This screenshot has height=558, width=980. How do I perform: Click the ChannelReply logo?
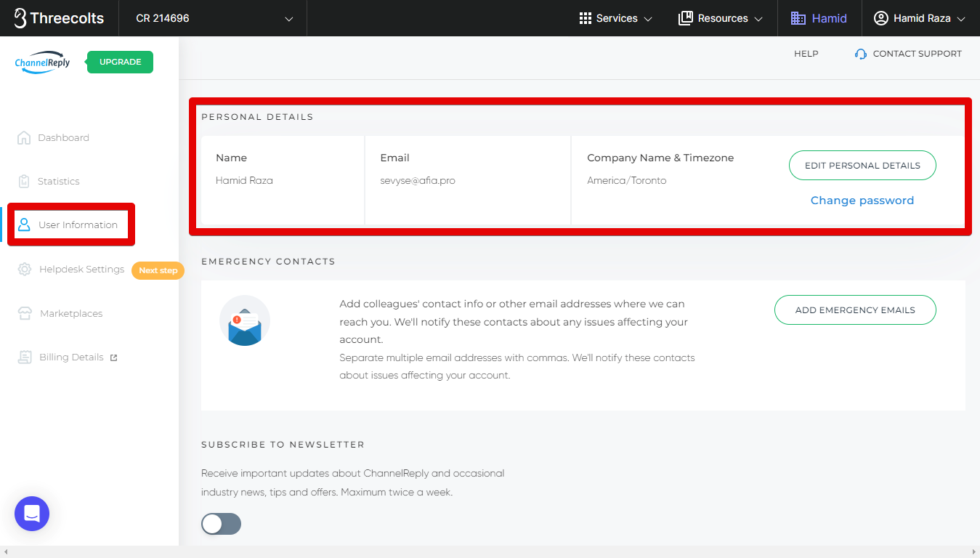[x=42, y=62]
